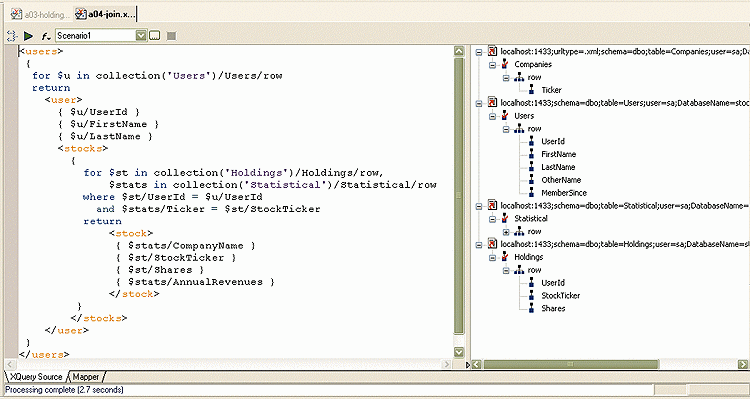Click the Companies table connection document icon

(x=492, y=51)
